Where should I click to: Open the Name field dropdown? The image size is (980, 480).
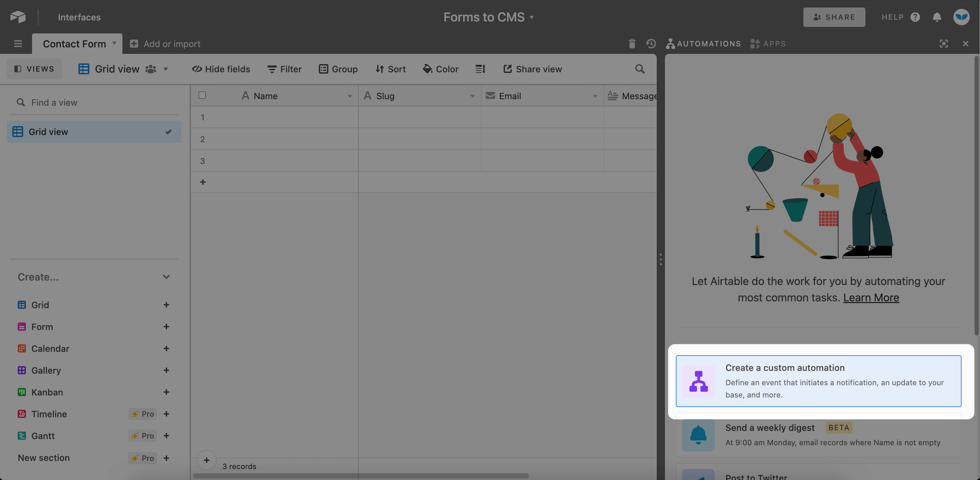click(x=350, y=96)
